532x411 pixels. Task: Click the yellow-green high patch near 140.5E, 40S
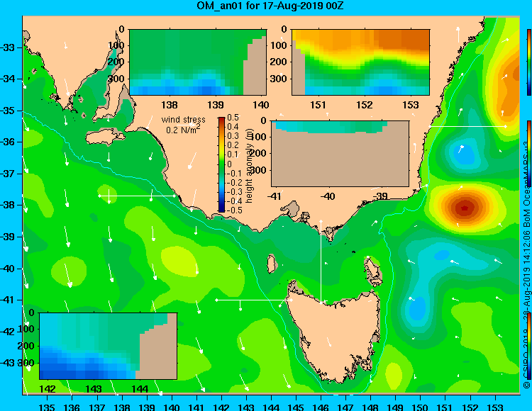pyautogui.click(x=179, y=261)
